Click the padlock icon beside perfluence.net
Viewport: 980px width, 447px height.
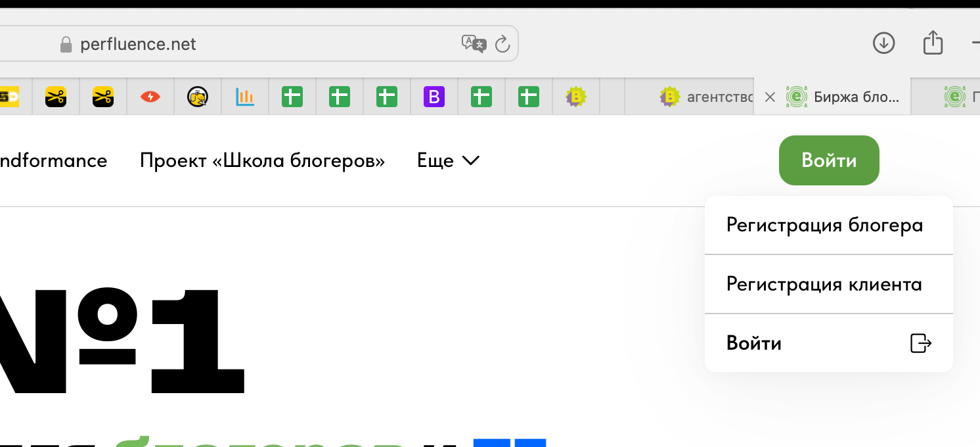[66, 45]
